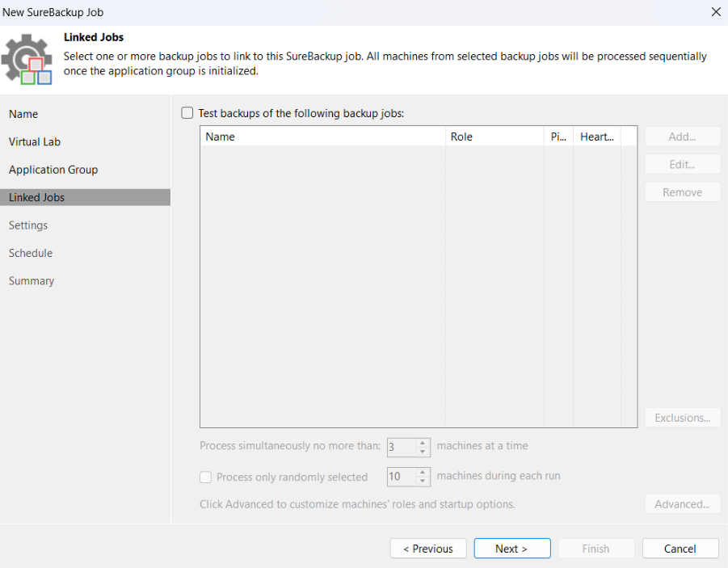Go to the Name wizard step

[x=23, y=114]
